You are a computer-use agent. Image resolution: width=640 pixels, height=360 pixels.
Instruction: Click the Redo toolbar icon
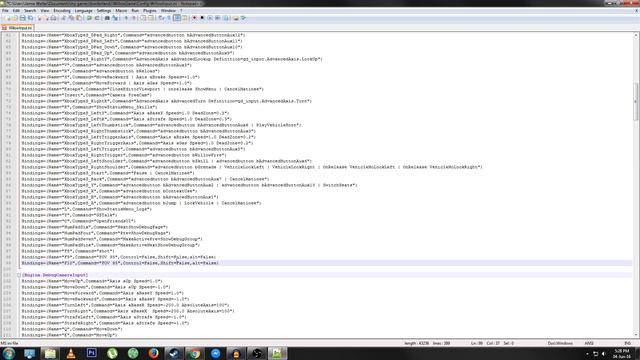(97, 18)
